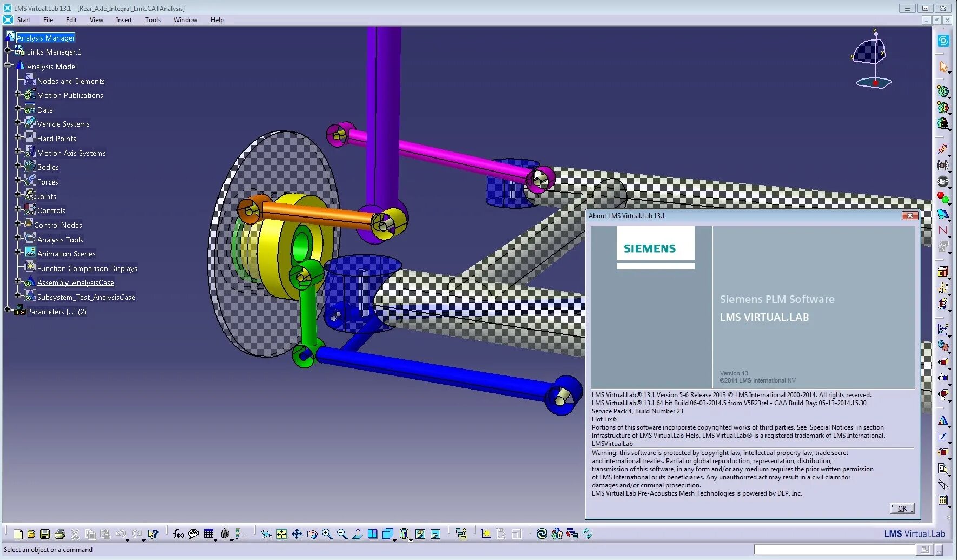Click the red and green spheres icon

[943, 197]
